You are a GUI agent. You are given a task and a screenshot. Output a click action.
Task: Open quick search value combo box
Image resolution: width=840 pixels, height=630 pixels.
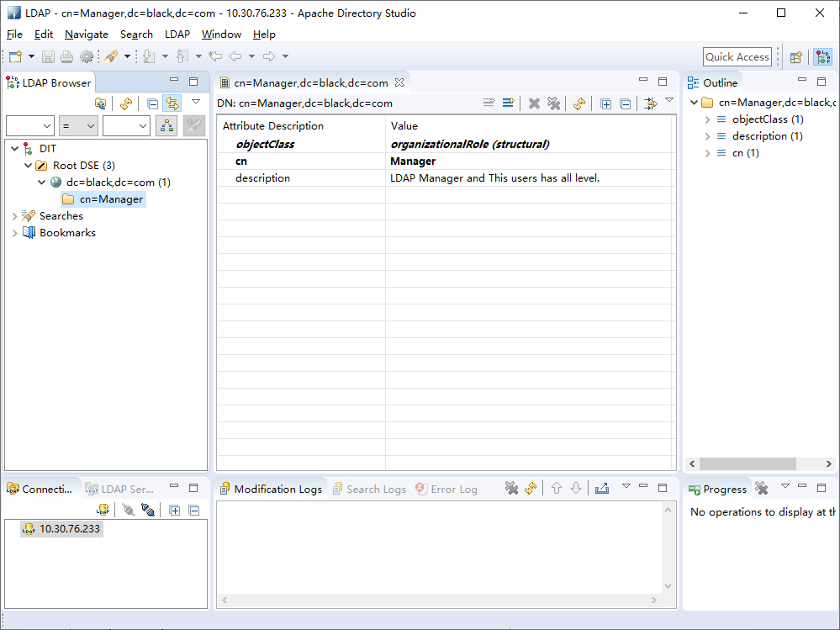click(x=126, y=126)
